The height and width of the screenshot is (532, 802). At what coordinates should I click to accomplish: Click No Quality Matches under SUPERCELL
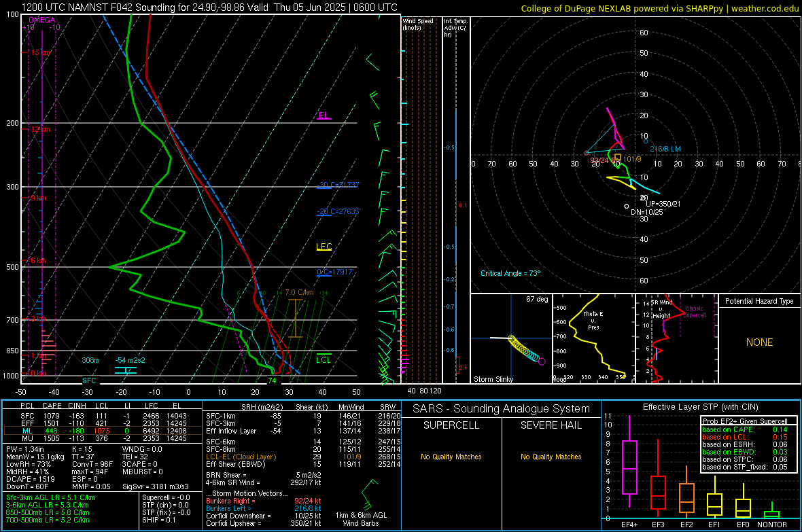tap(451, 457)
